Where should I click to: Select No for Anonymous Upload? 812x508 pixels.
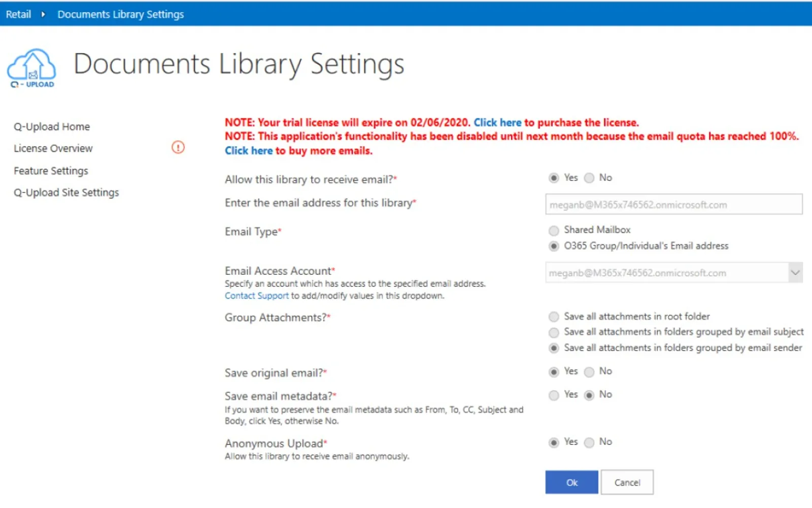(x=589, y=442)
